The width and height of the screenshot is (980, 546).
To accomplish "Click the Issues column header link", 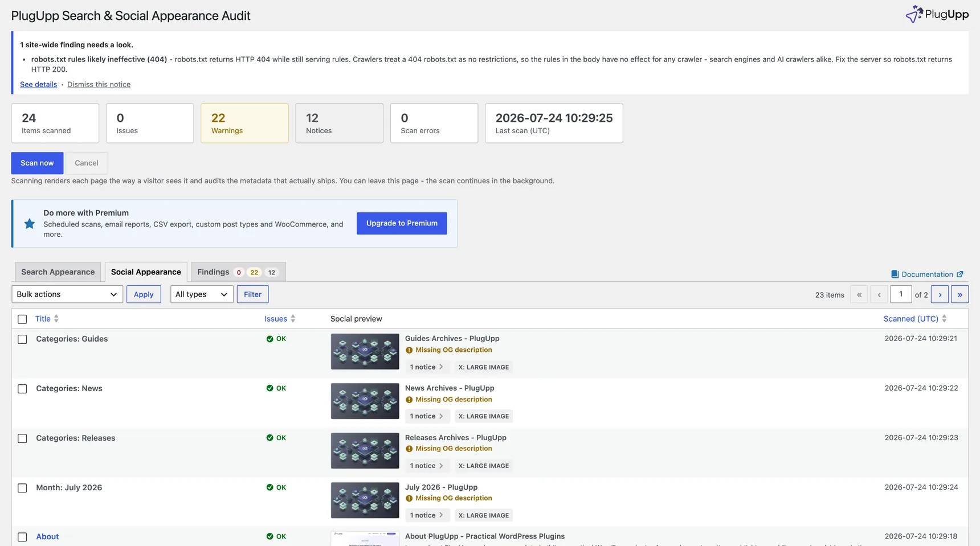I will tap(276, 319).
